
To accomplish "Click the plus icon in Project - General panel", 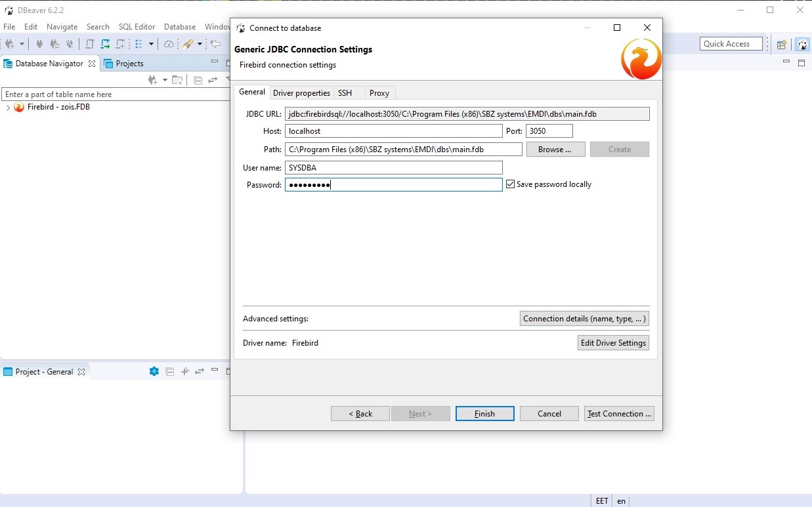I will click(184, 371).
